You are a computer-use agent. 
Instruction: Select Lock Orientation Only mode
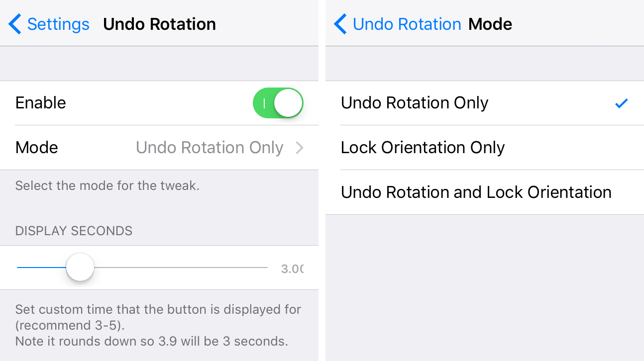423,147
